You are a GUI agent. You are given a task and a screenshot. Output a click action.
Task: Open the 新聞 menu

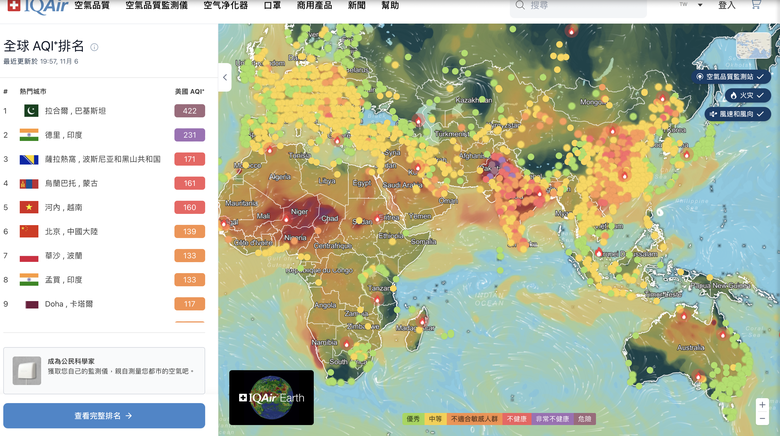(x=357, y=5)
